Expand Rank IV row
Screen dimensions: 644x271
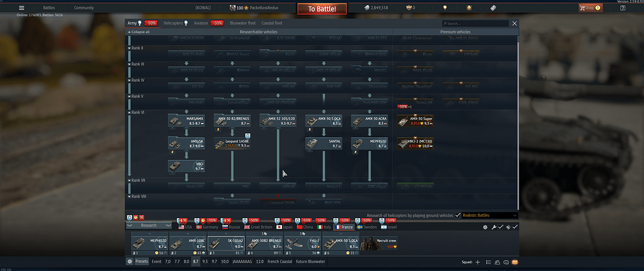point(137,80)
